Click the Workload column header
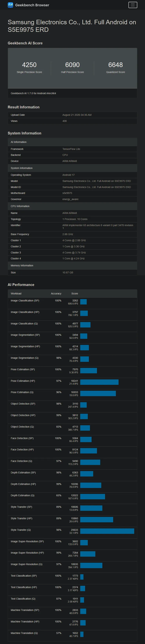 (x=16, y=294)
